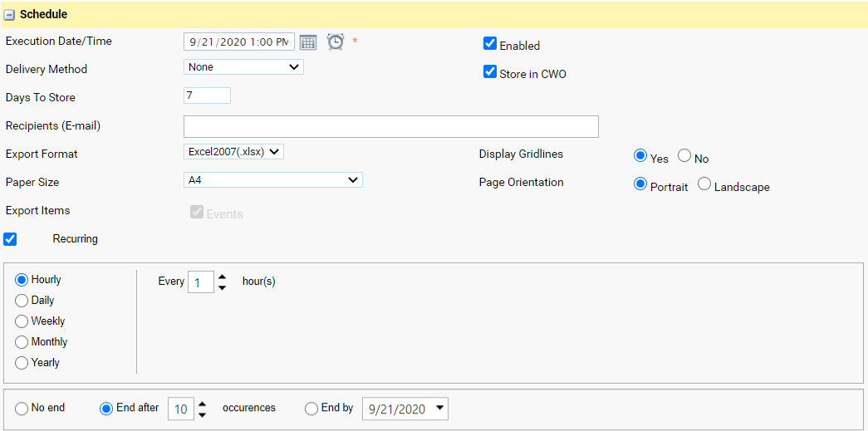Click the Page Orientation label

click(521, 182)
